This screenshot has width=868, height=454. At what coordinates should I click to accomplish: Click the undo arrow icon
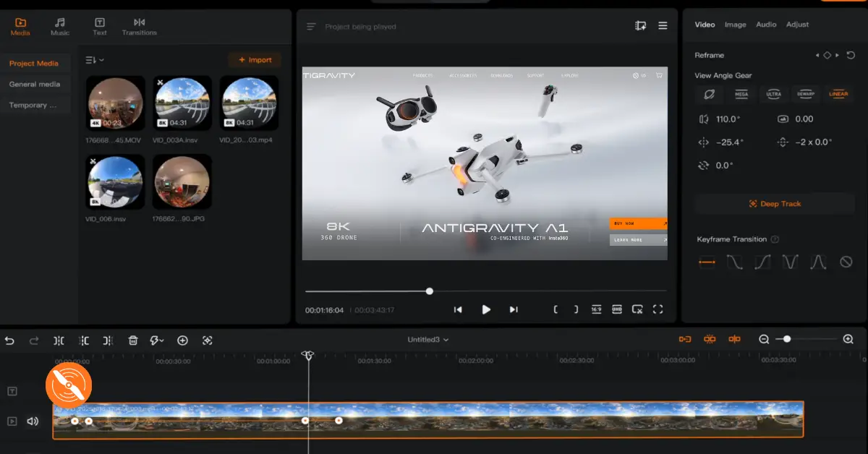[x=9, y=340]
